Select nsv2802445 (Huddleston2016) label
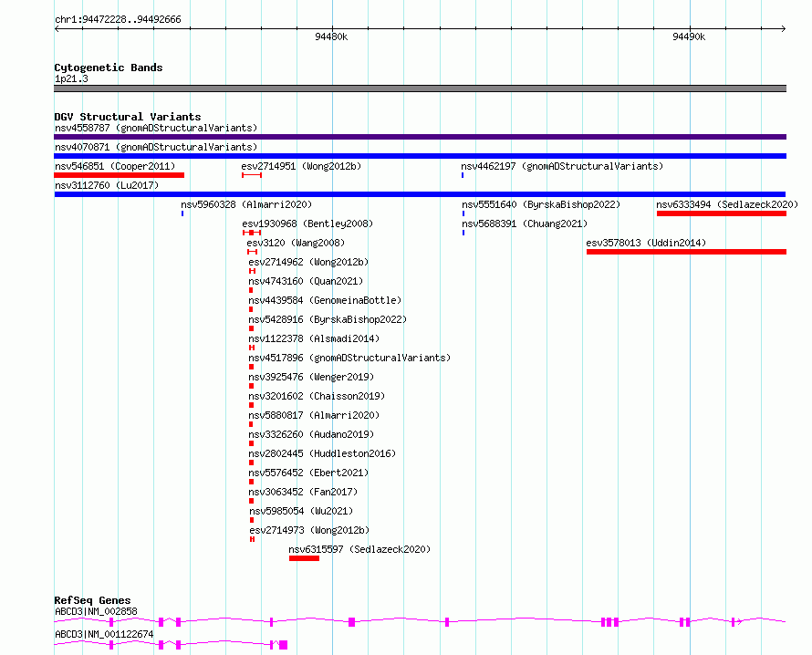Viewport: 812px width, 655px height. [x=322, y=453]
